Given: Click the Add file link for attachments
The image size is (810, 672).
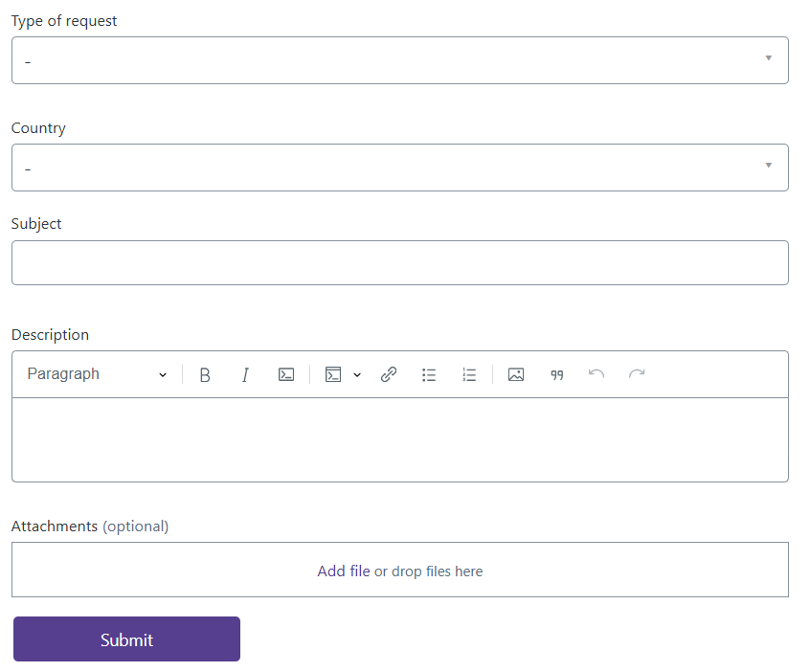Looking at the screenshot, I should click(x=343, y=571).
